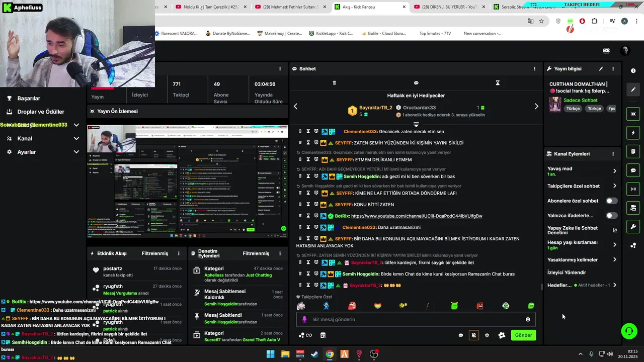Toggle notes widget in right sidebar
The width and height of the screenshot is (644, 362).
point(633,152)
